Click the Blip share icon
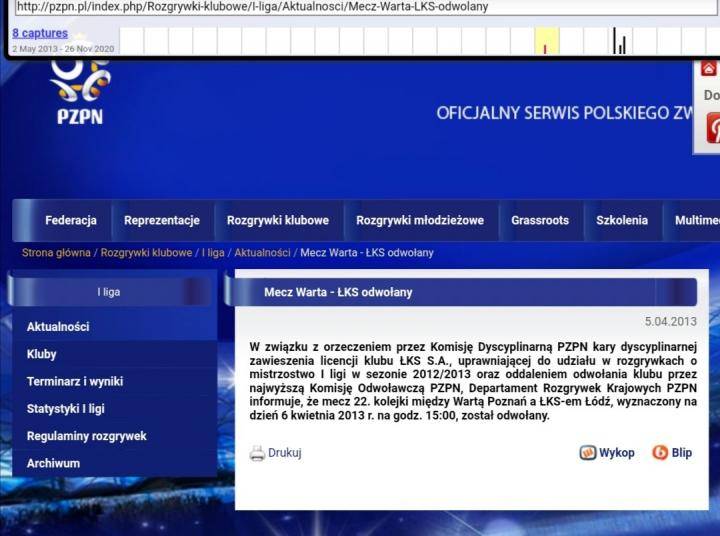This screenshot has width=720, height=536. (x=660, y=452)
